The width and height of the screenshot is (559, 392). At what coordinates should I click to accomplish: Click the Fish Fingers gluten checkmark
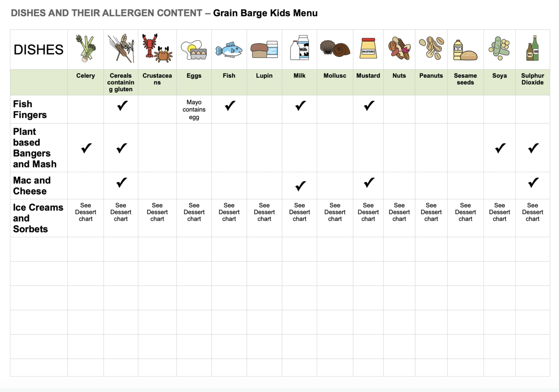123,106
